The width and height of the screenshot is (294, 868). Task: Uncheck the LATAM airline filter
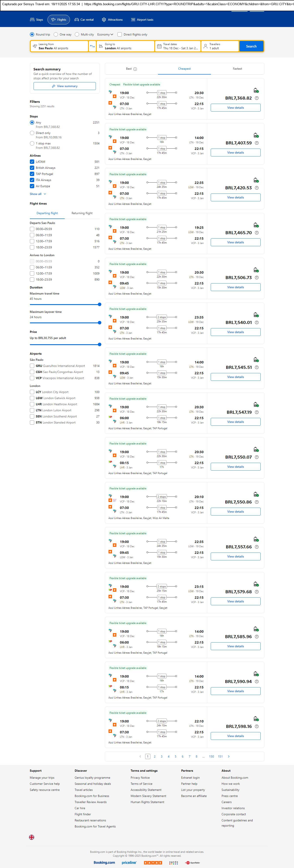pyautogui.click(x=32, y=162)
